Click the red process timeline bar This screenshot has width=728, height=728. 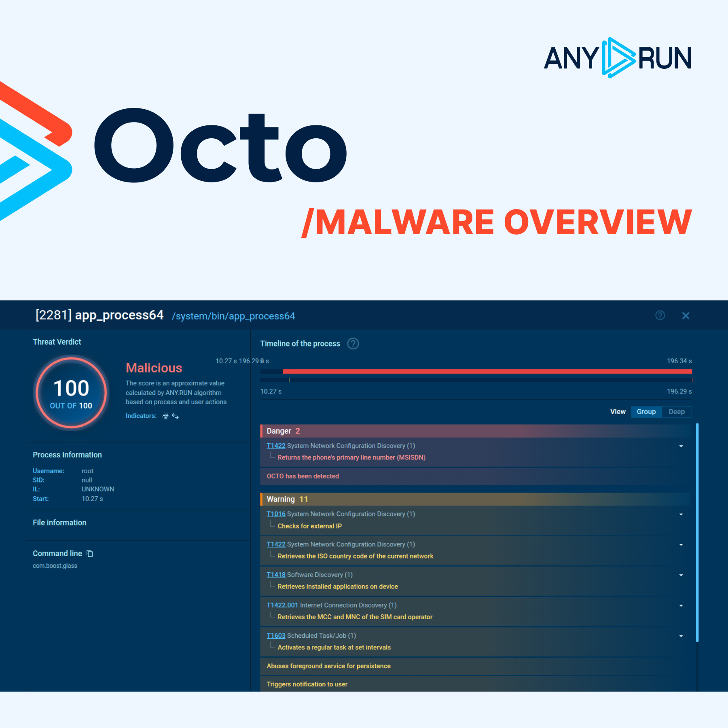pos(487,371)
